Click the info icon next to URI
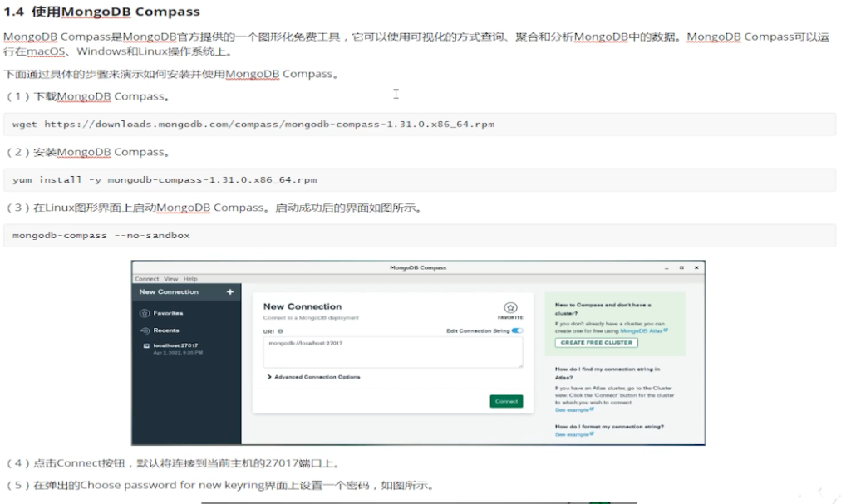 [x=281, y=331]
